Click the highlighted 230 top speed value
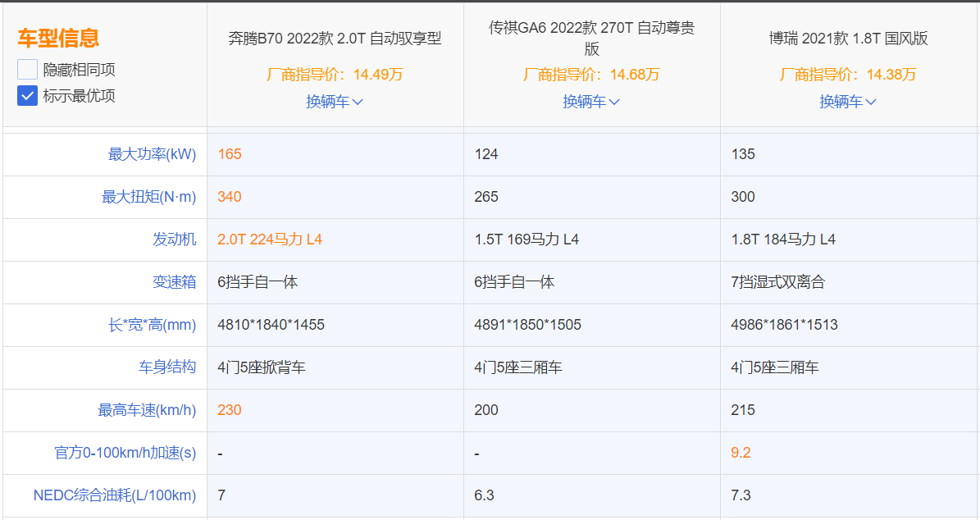 point(230,410)
